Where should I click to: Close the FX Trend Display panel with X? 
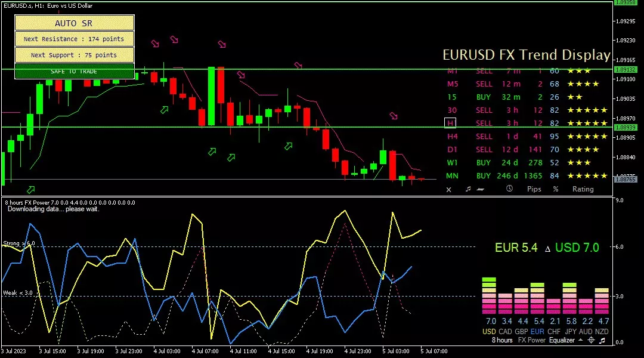(x=448, y=190)
